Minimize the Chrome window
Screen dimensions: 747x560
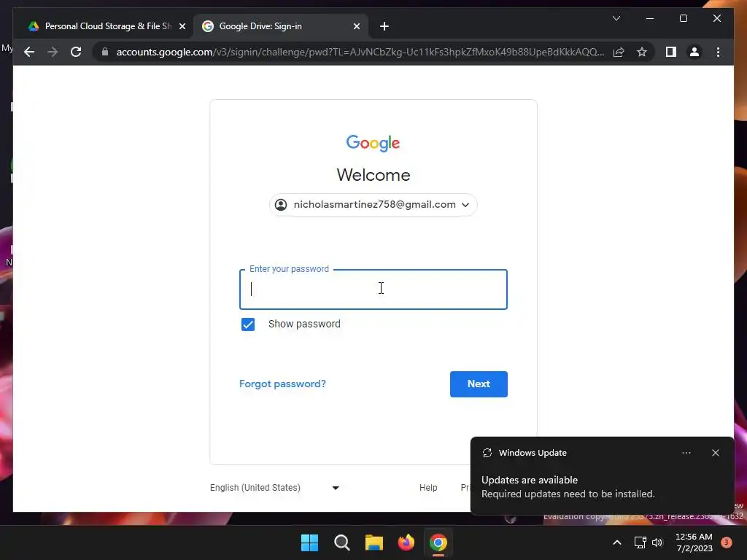click(x=650, y=18)
